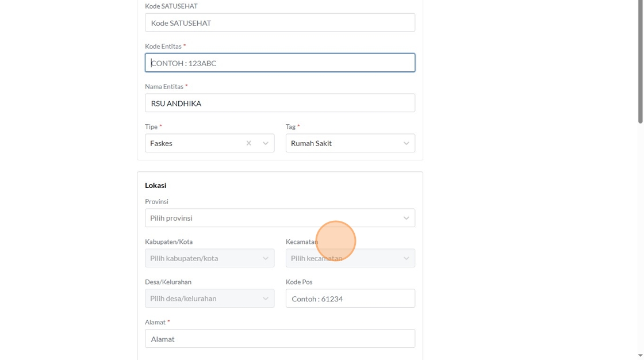Screen dimensions: 644x360
Task: Type in the Kode Pos field
Action: pos(350,298)
